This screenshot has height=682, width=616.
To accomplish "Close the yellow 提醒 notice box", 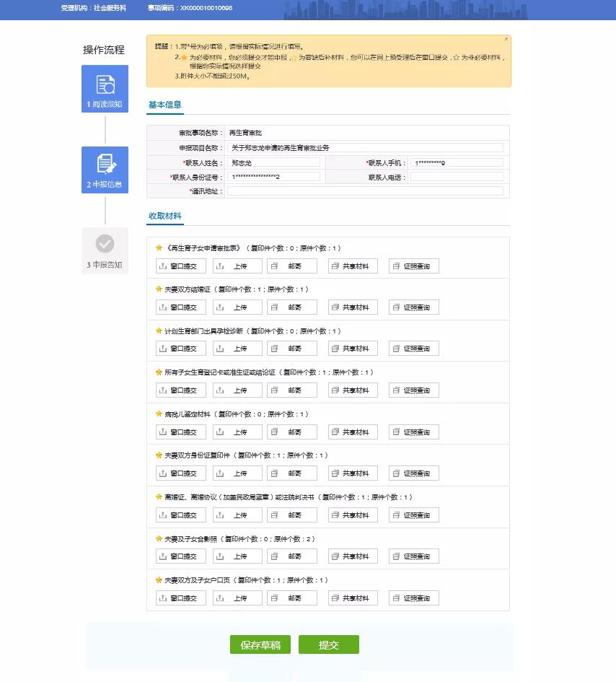I will click(x=506, y=39).
